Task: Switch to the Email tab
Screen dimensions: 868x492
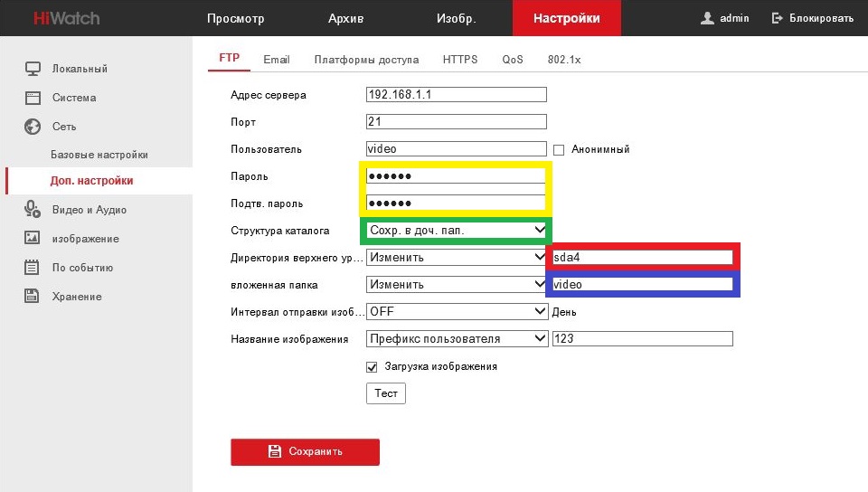Action: [277, 60]
